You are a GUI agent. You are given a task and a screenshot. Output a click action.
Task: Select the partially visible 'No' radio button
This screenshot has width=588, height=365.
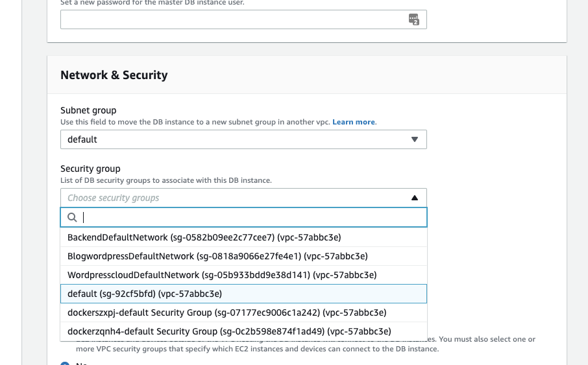pyautogui.click(x=65, y=363)
